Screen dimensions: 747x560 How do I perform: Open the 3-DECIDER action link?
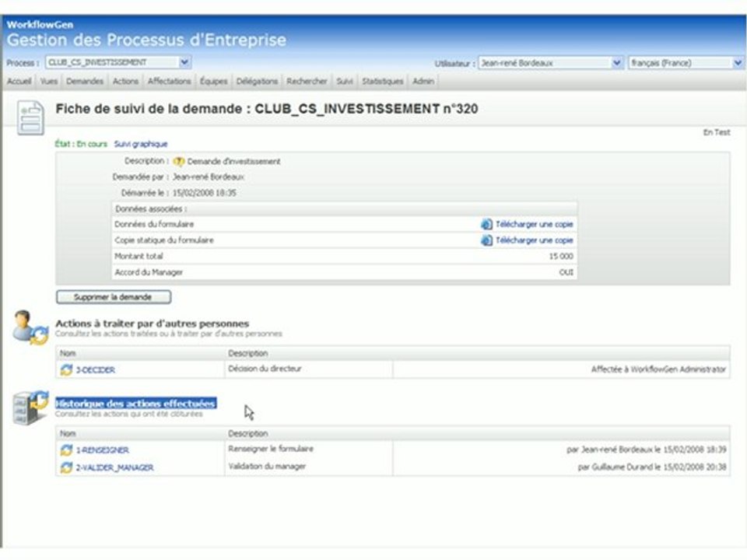pyautogui.click(x=95, y=370)
